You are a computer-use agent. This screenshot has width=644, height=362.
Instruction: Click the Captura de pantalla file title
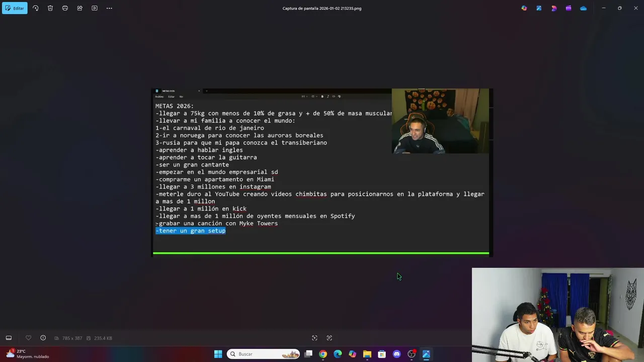322,8
